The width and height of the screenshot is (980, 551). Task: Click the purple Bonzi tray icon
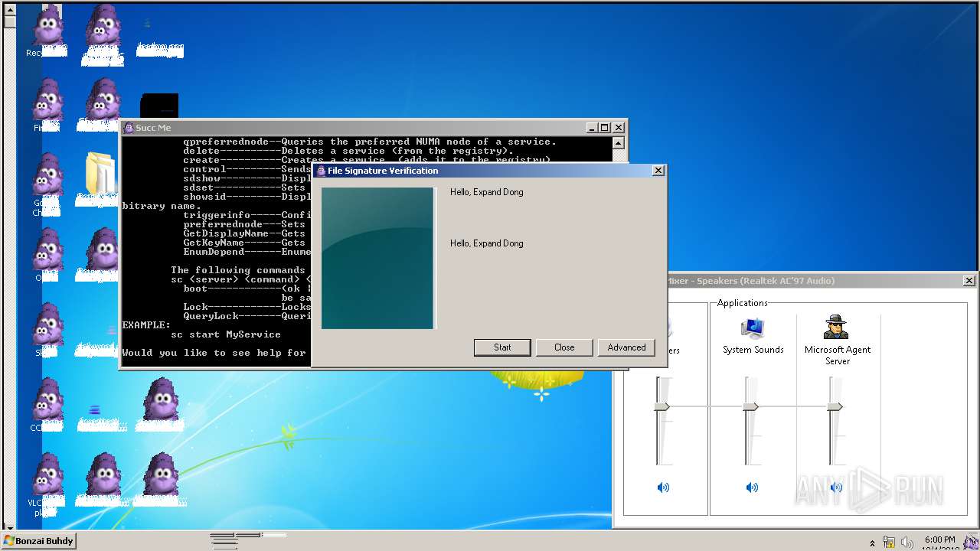click(x=972, y=542)
